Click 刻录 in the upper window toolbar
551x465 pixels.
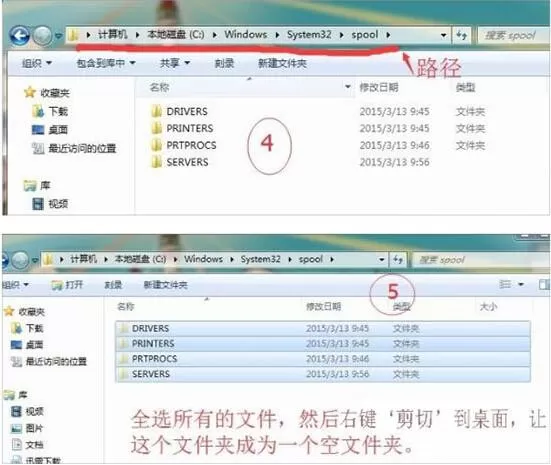coord(224,63)
